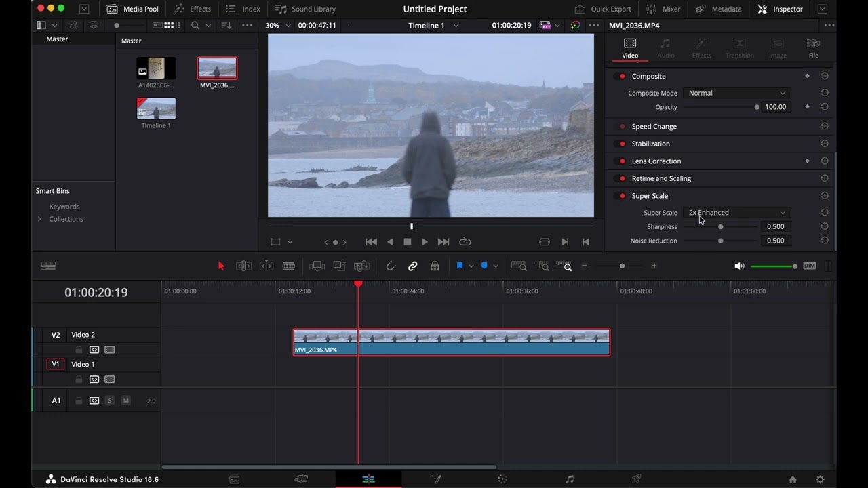Select the Blade Edit tool
868x488 pixels.
point(288,266)
